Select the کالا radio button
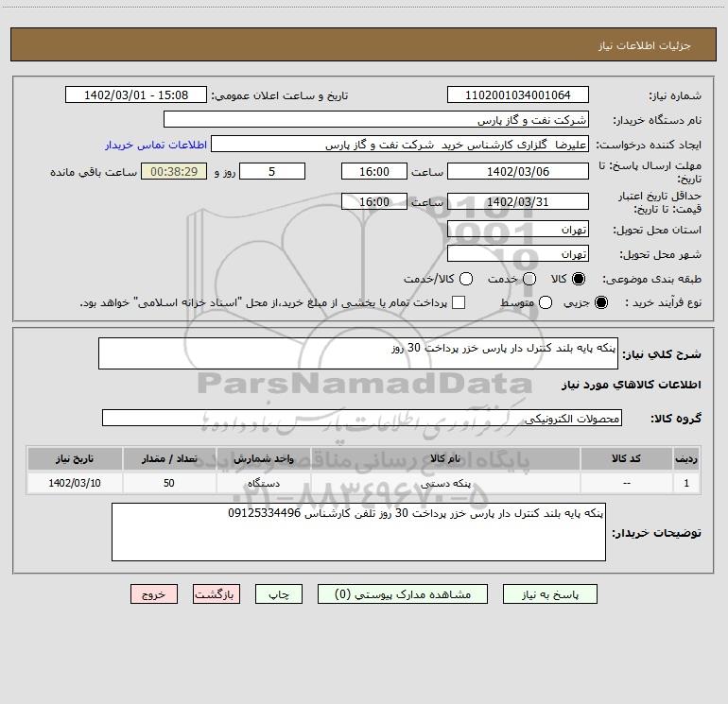The height and width of the screenshot is (704, 728). point(579,279)
